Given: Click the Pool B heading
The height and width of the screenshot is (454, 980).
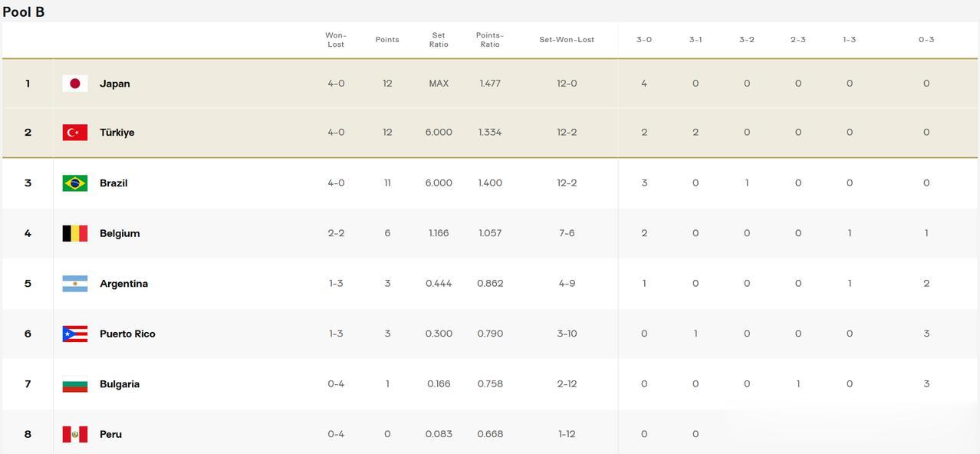Looking at the screenshot, I should (x=24, y=12).
